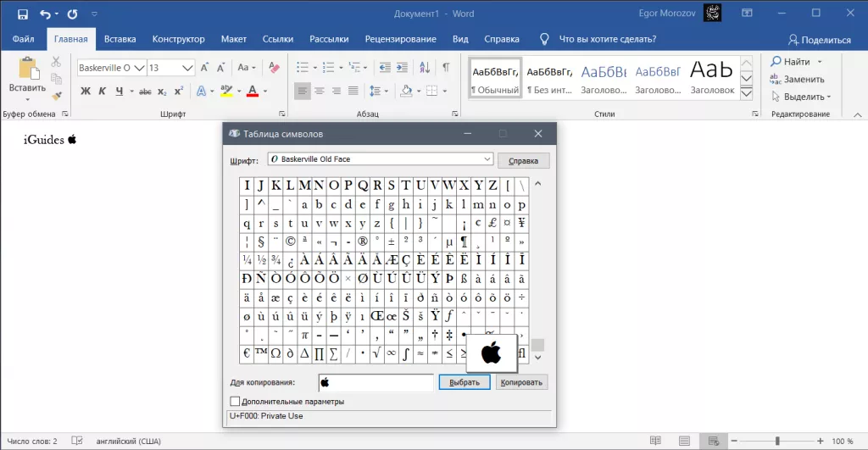
Task: Click the Format Painter brush icon
Action: pos(56,96)
